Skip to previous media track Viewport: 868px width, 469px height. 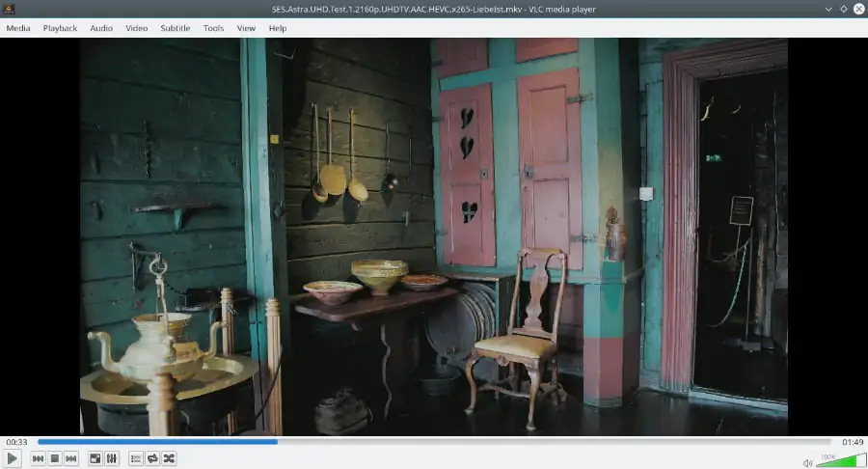(38, 458)
